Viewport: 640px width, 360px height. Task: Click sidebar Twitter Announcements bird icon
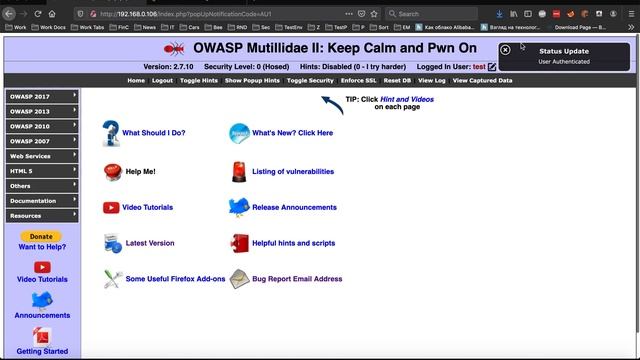(42, 301)
